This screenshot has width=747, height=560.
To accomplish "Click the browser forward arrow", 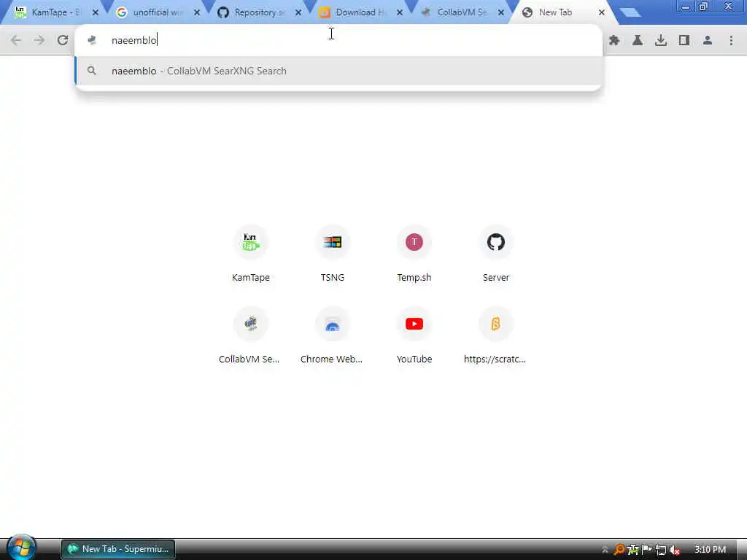I will (39, 41).
